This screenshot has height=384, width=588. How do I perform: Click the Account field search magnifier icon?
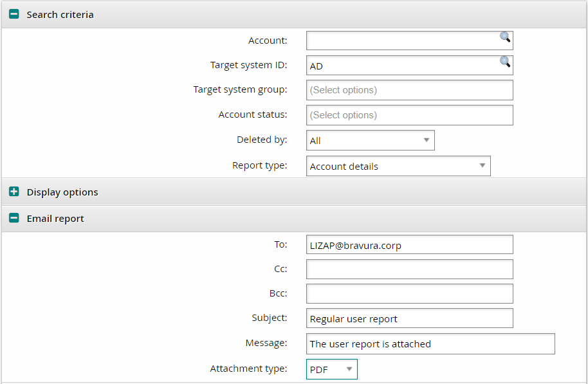click(x=505, y=37)
